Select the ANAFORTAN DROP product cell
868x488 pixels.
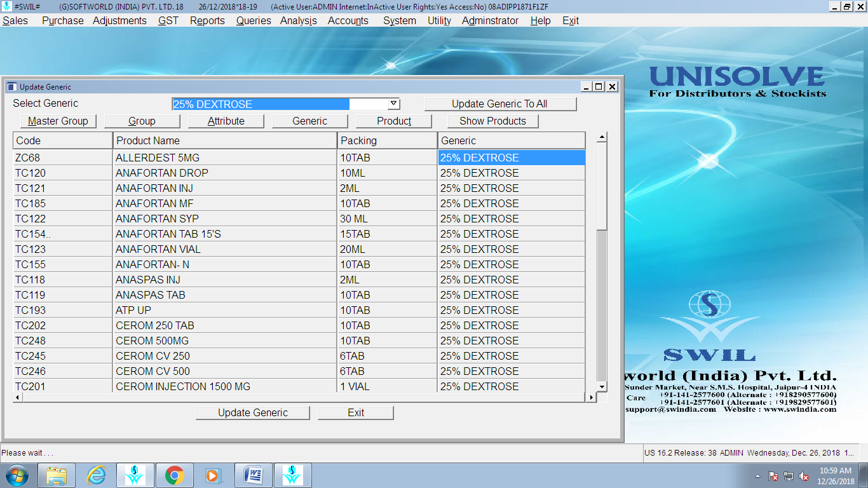click(225, 173)
